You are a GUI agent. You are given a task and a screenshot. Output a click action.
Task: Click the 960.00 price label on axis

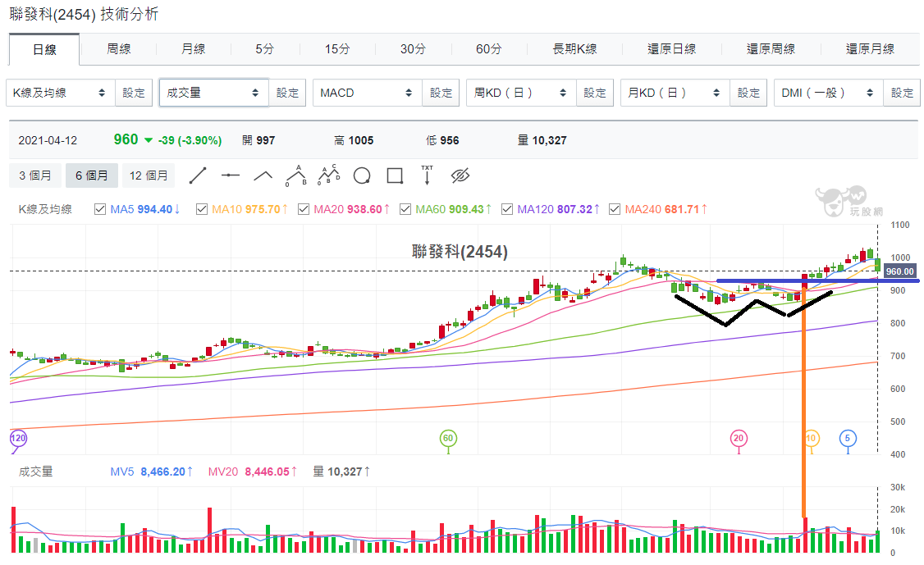click(900, 271)
